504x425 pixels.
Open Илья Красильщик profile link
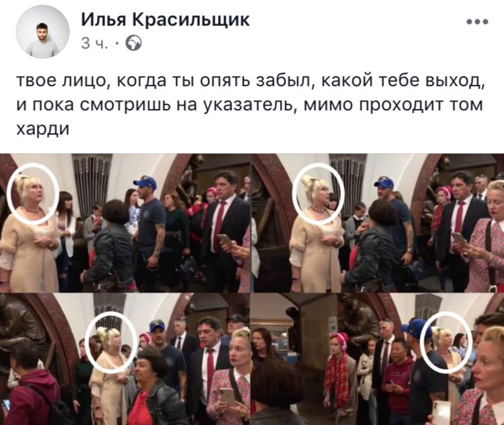[166, 20]
